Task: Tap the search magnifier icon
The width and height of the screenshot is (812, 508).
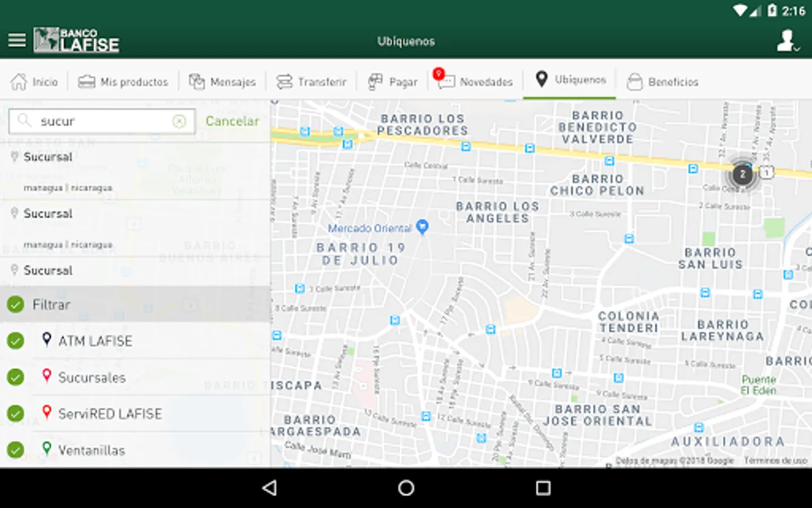Action: click(x=24, y=120)
